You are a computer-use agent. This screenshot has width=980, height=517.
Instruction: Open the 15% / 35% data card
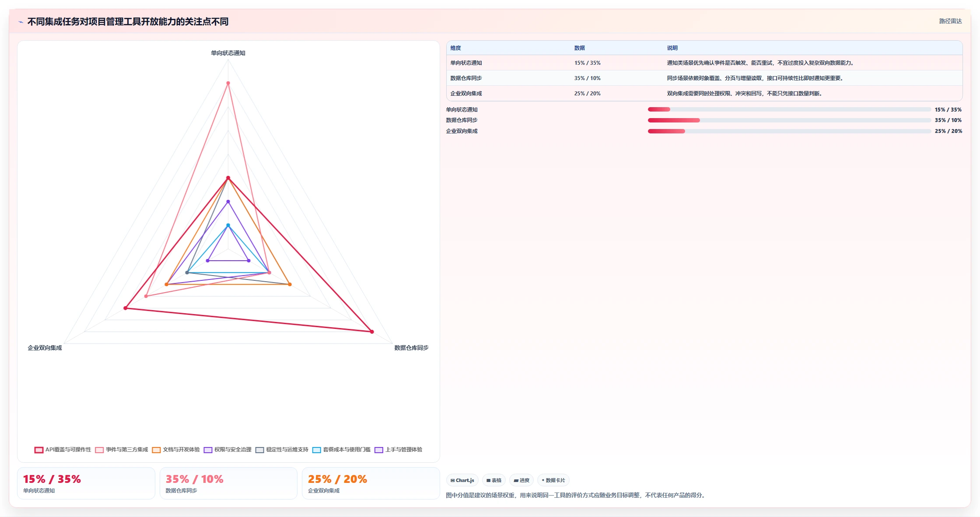(86, 483)
